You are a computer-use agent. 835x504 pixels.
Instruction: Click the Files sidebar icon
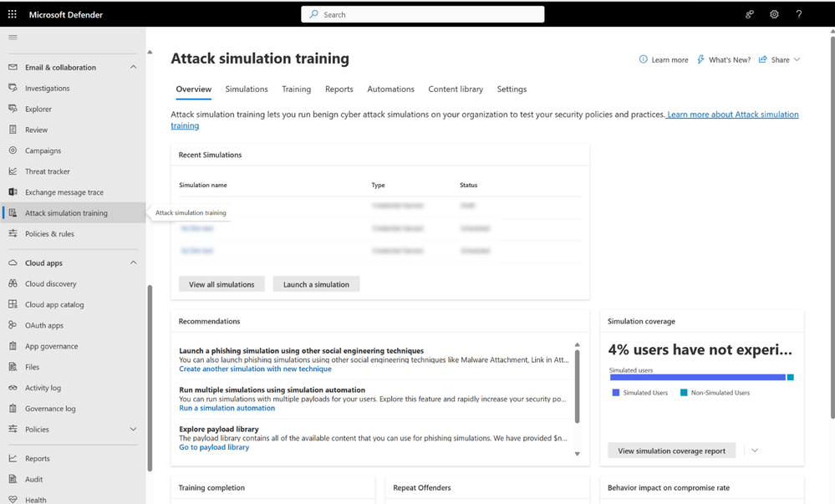[x=13, y=367]
